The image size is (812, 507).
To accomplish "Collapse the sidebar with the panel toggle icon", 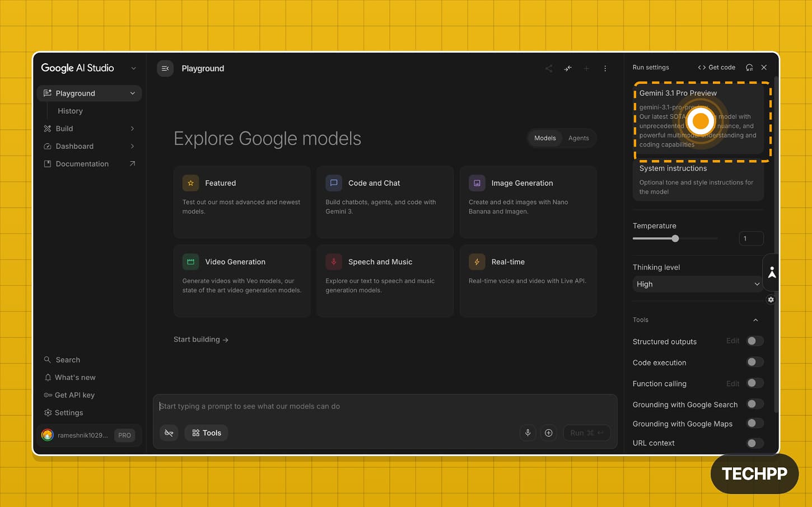I will (x=165, y=68).
